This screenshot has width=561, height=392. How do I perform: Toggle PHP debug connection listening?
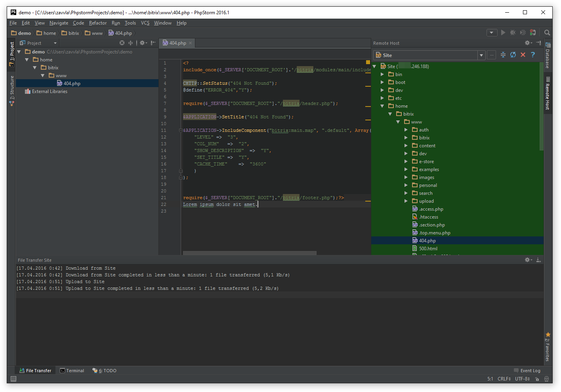pyautogui.click(x=533, y=33)
